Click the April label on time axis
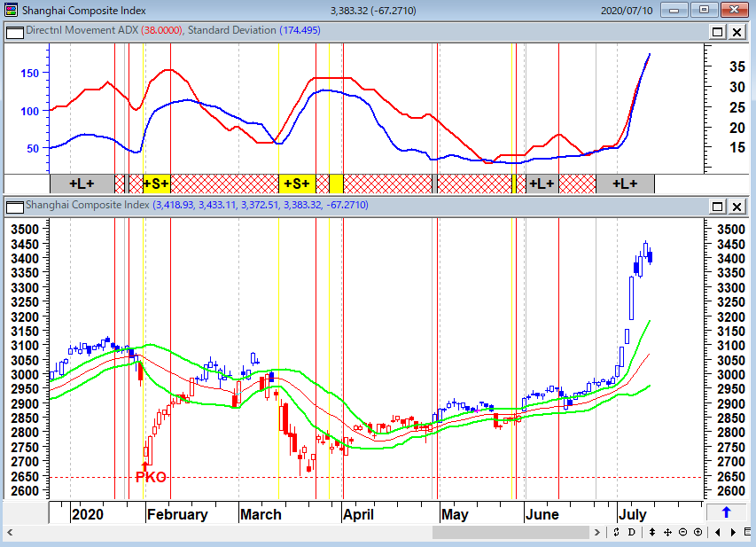Viewport: 756px width, 547px height. [x=358, y=514]
